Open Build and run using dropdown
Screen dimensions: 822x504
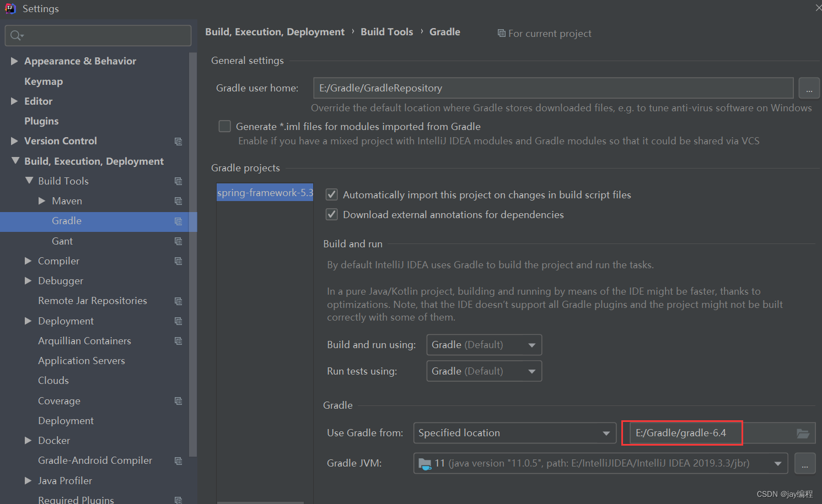pyautogui.click(x=484, y=345)
